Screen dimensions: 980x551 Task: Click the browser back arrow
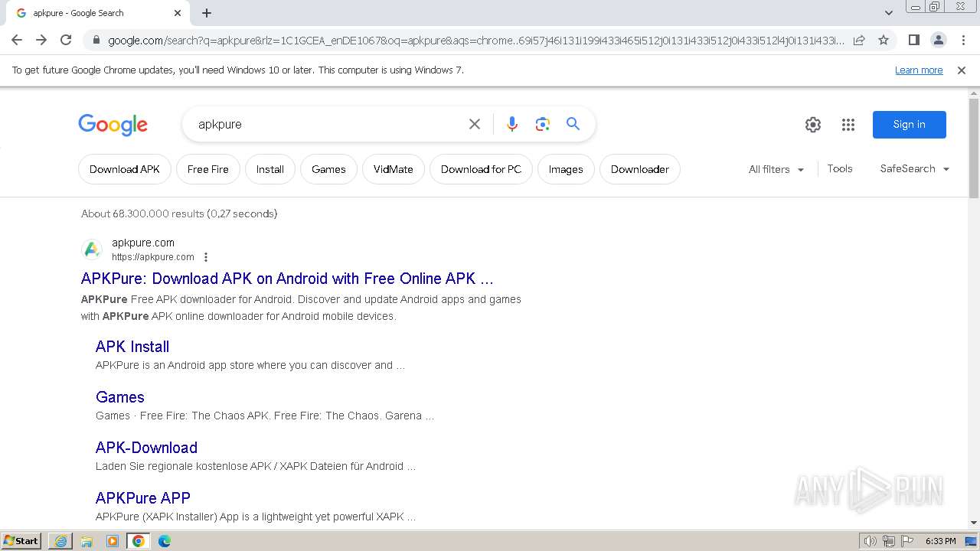(17, 40)
